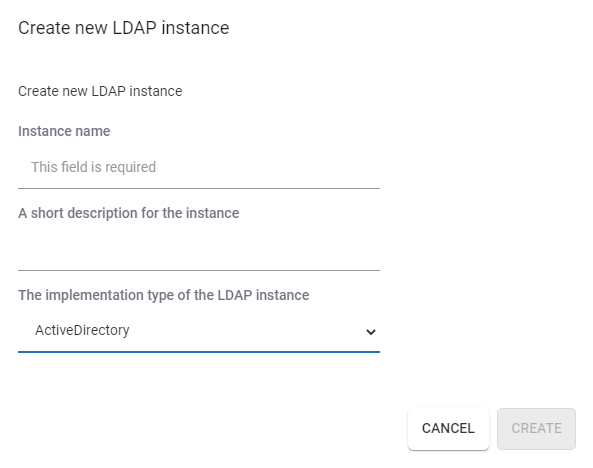Expand LDAP type list via down arrow

click(x=371, y=332)
